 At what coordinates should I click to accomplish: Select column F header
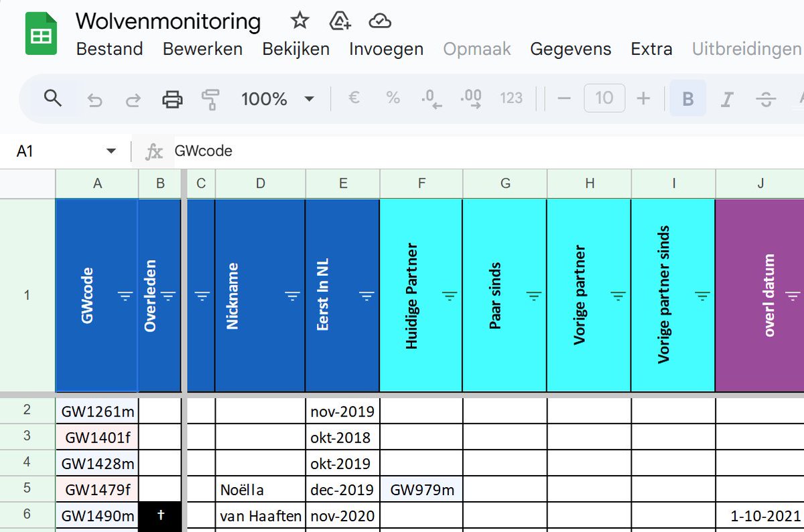coord(421,184)
